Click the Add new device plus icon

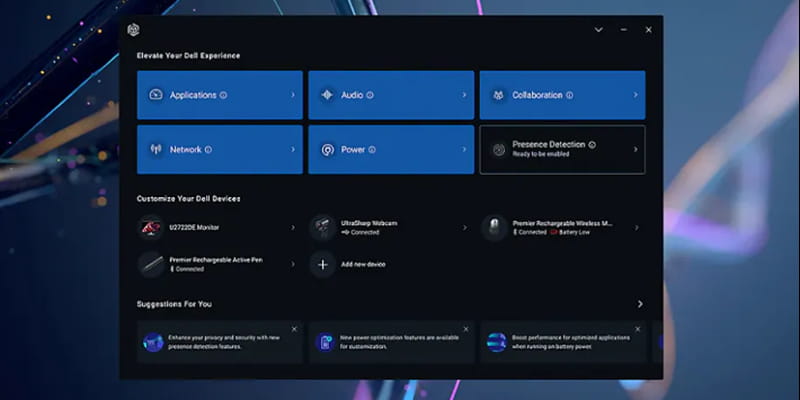(322, 264)
